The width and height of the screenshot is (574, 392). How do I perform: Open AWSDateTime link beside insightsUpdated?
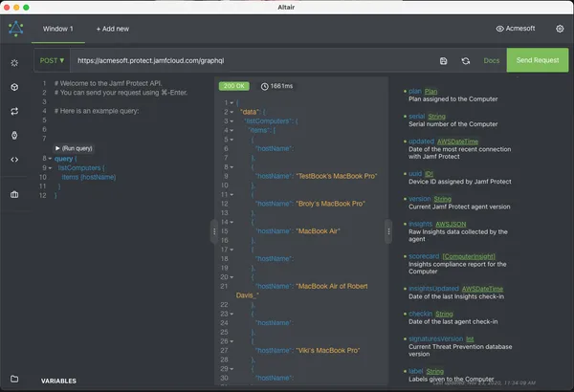[482, 289]
